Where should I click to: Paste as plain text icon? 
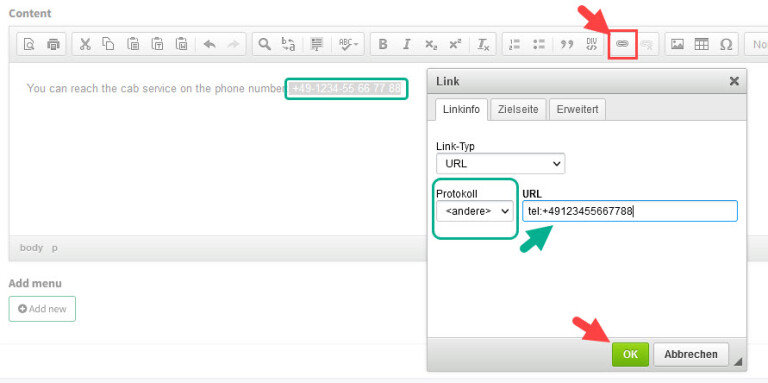pos(157,45)
